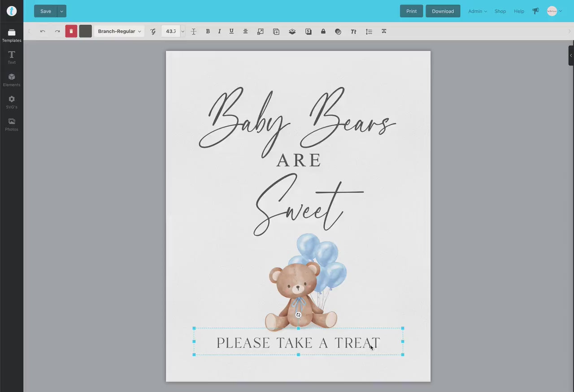Viewport: 574px width, 392px height.
Task: Open the line spacing icon
Action: tap(369, 31)
